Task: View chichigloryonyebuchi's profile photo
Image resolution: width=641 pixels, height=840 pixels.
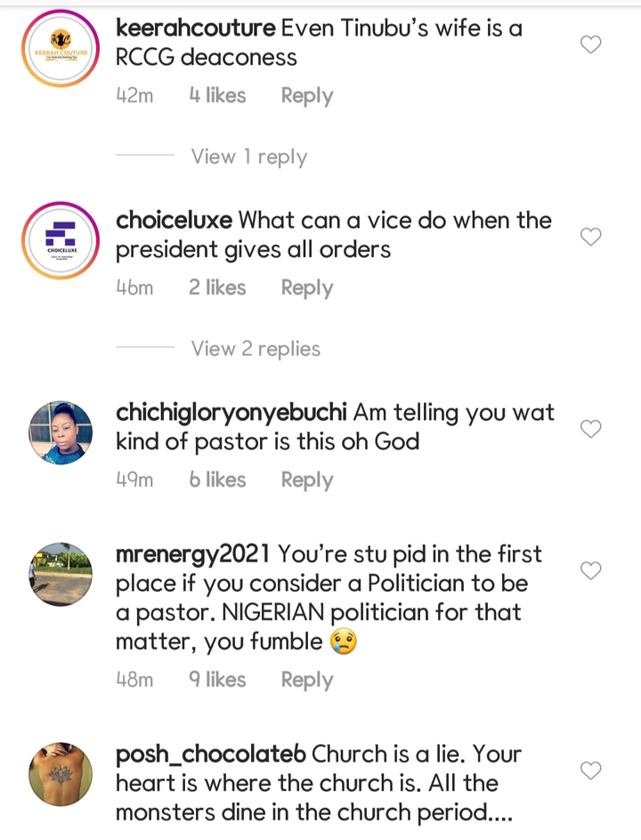Action: pos(61,432)
